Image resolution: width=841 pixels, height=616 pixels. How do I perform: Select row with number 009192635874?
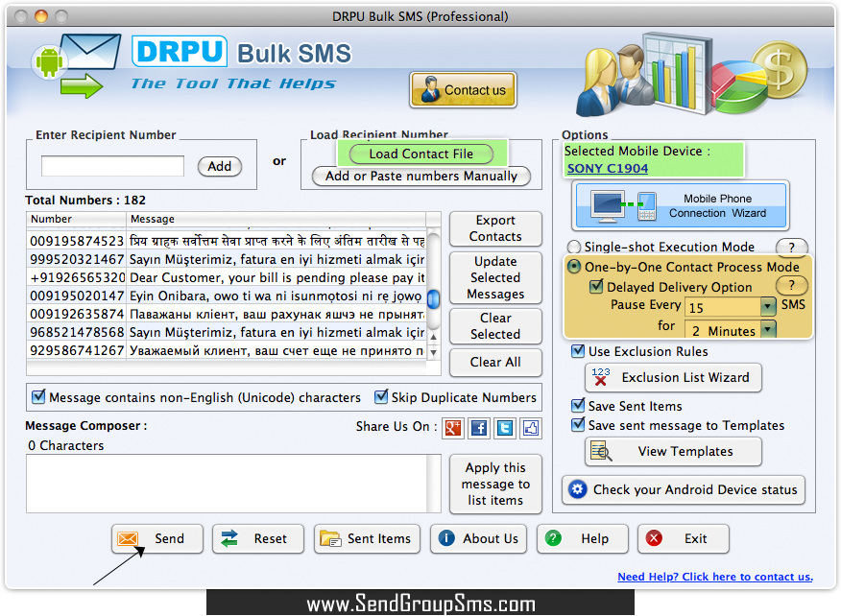pos(226,314)
